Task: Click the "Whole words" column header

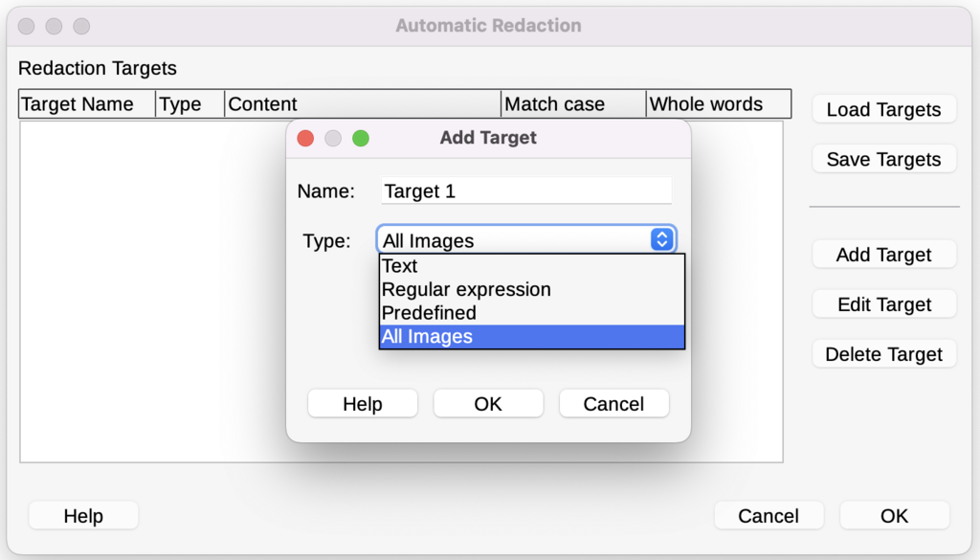Action: pyautogui.click(x=718, y=103)
